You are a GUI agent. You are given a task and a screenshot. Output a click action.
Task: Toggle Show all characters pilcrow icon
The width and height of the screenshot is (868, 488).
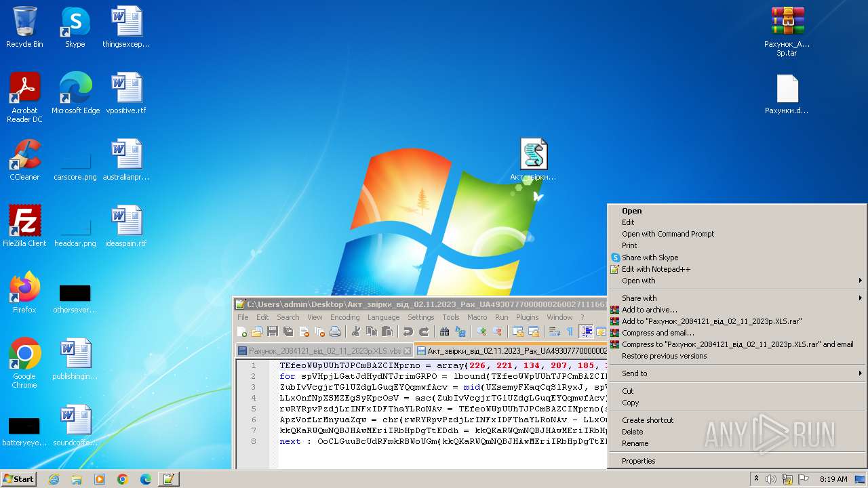pyautogui.click(x=570, y=331)
